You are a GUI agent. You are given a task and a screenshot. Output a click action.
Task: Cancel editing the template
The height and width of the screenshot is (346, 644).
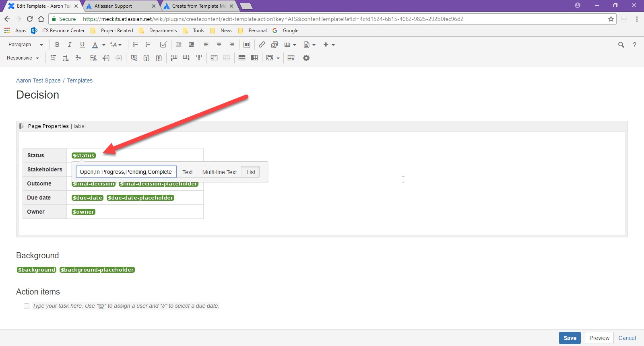(627, 338)
